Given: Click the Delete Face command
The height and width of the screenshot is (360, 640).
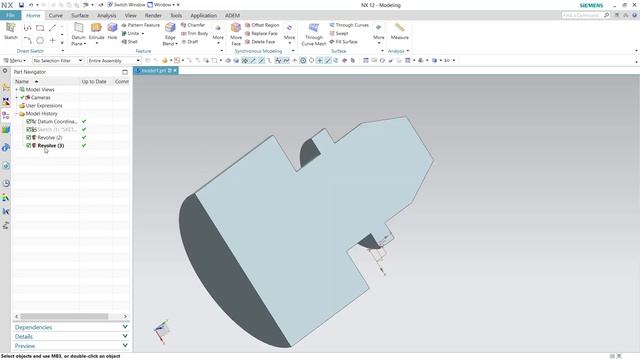Looking at the screenshot, I should click(x=260, y=42).
